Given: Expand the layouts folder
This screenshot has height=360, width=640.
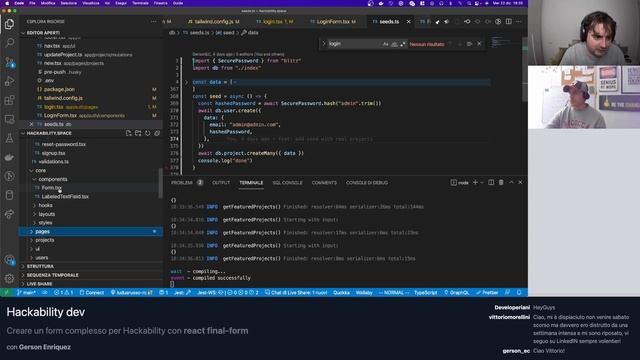Looking at the screenshot, I should (x=47, y=214).
